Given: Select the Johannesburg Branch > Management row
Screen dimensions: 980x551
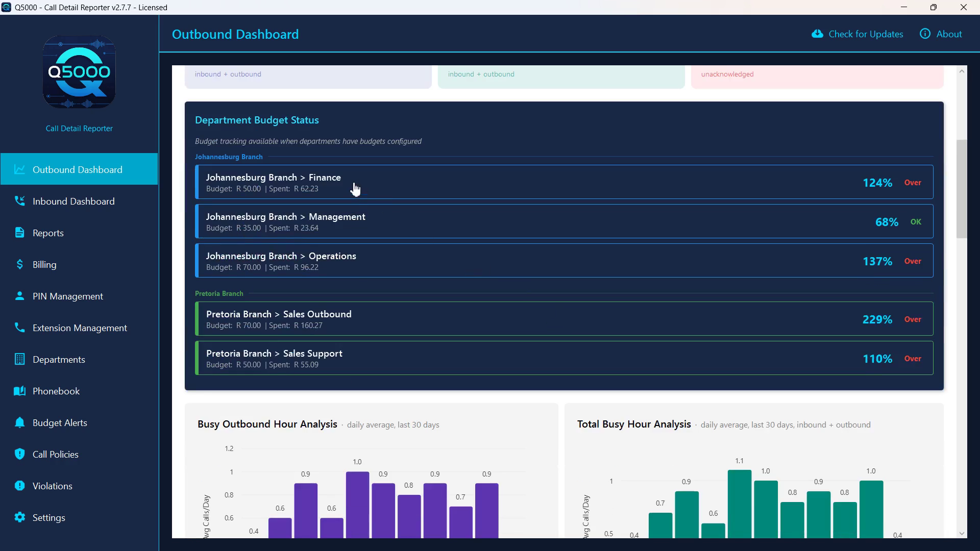Looking at the screenshot, I should point(564,221).
